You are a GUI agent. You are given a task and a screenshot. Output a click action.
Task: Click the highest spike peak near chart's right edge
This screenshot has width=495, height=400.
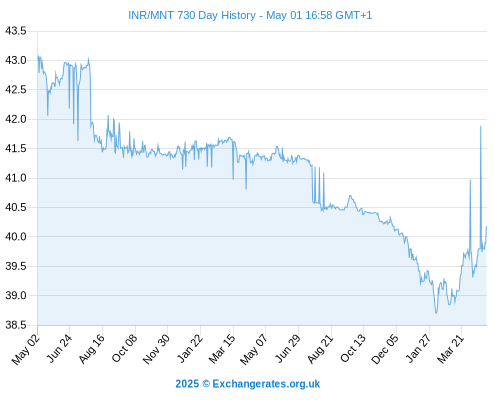[481, 127]
